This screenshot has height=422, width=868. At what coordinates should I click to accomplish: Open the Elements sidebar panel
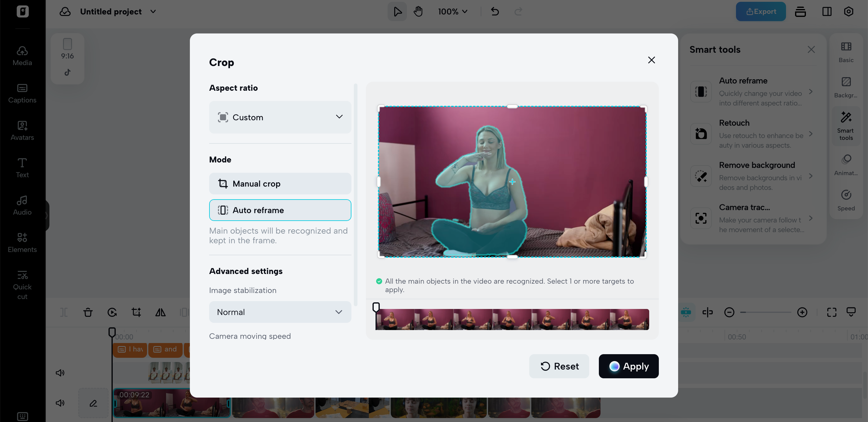[22, 242]
